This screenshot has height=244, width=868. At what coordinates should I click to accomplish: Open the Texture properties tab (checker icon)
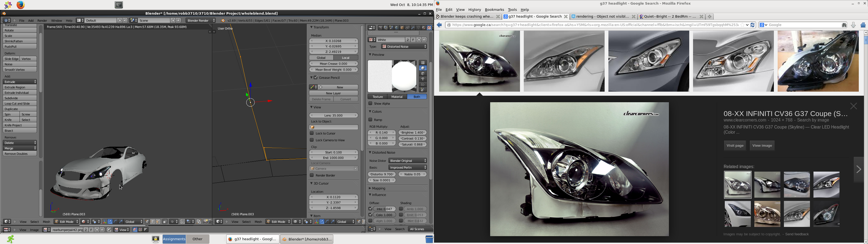(x=429, y=28)
